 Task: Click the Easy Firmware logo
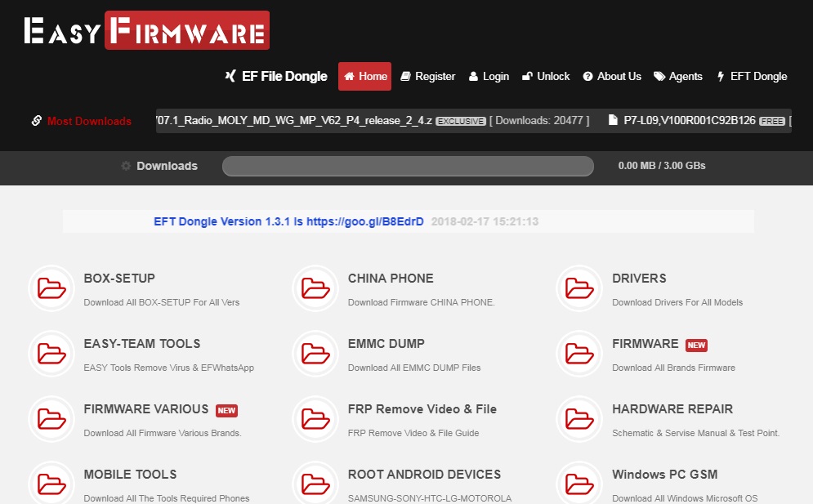145,29
